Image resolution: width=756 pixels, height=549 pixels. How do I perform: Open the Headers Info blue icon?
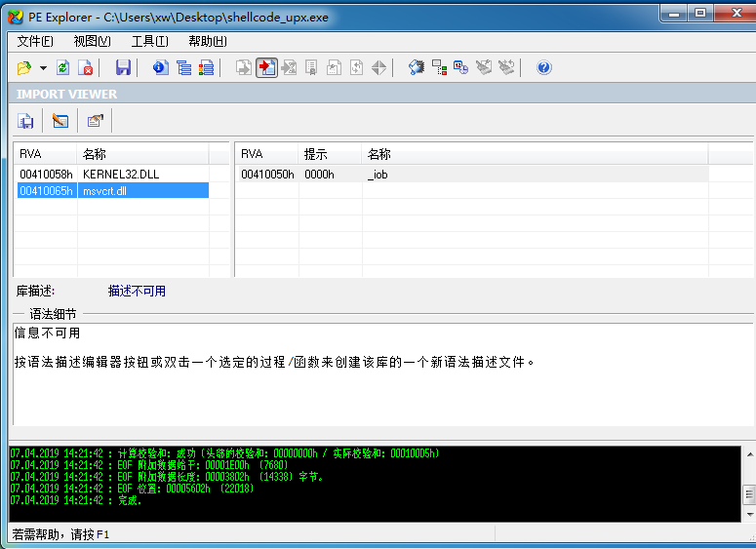(161, 68)
